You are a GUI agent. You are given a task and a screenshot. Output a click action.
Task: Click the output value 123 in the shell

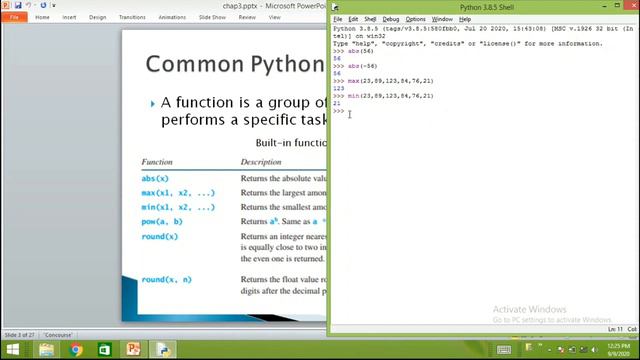click(x=338, y=88)
